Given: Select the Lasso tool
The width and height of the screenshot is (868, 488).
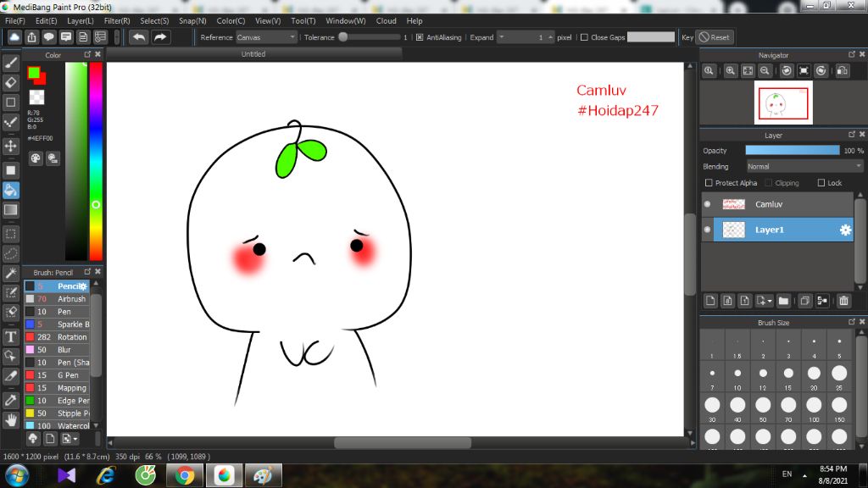Looking at the screenshot, I should pyautogui.click(x=10, y=253).
